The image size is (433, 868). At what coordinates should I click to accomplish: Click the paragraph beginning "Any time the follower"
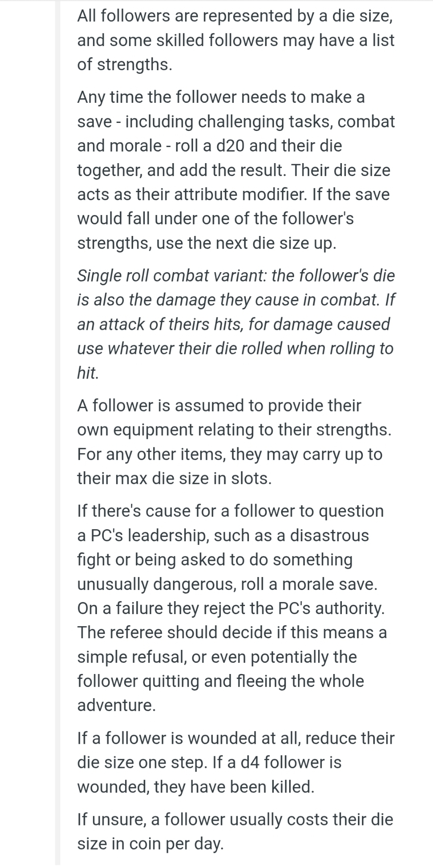coord(235,170)
